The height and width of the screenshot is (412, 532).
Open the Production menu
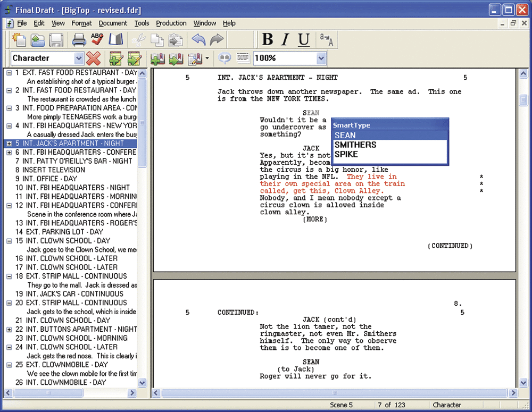171,23
